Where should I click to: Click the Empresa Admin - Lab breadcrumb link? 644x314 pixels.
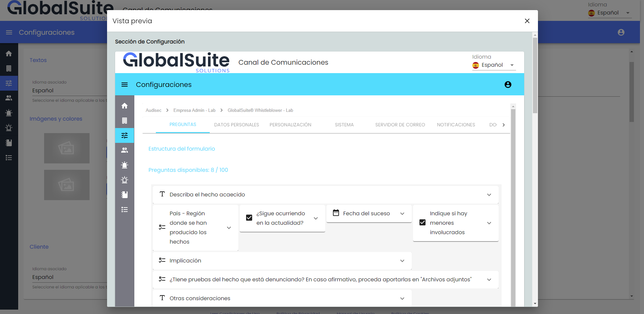click(194, 111)
